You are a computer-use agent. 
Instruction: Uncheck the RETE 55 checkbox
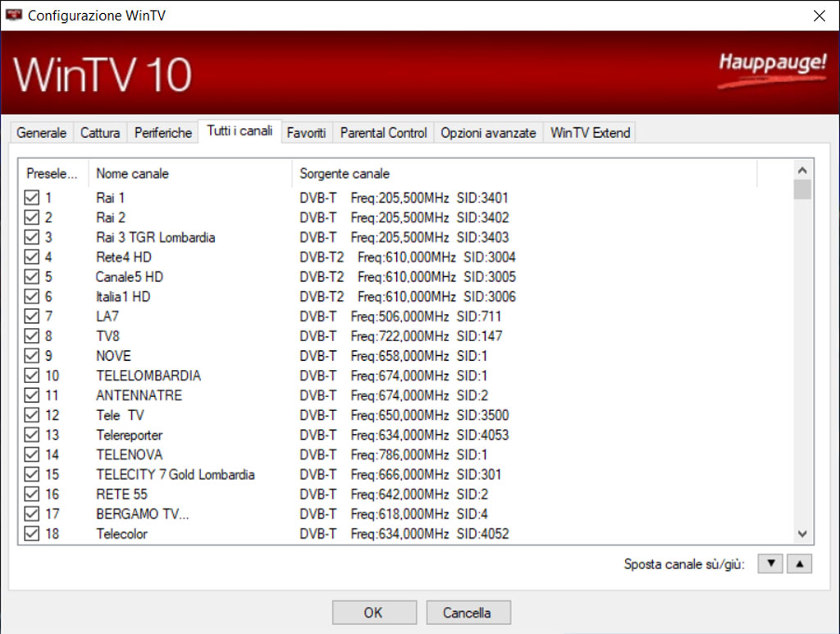(x=32, y=495)
